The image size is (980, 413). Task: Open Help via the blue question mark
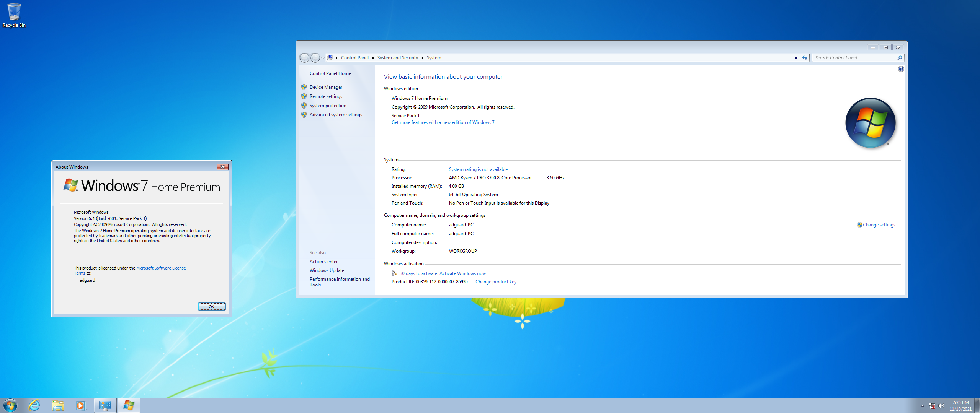(x=901, y=69)
